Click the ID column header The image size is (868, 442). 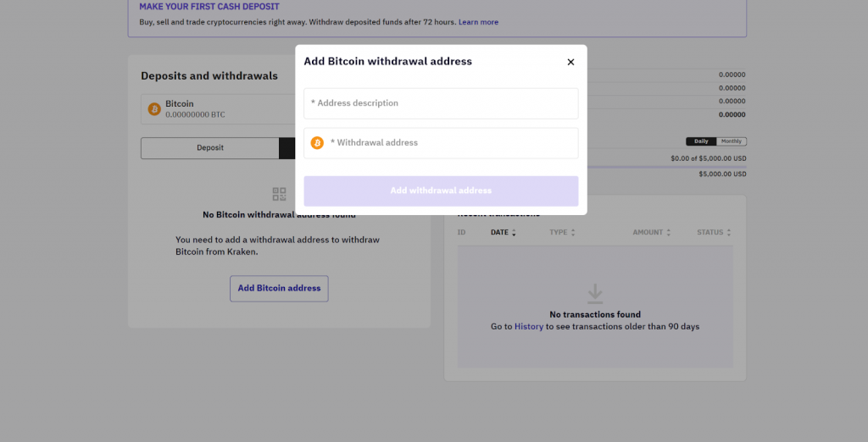pyautogui.click(x=461, y=232)
